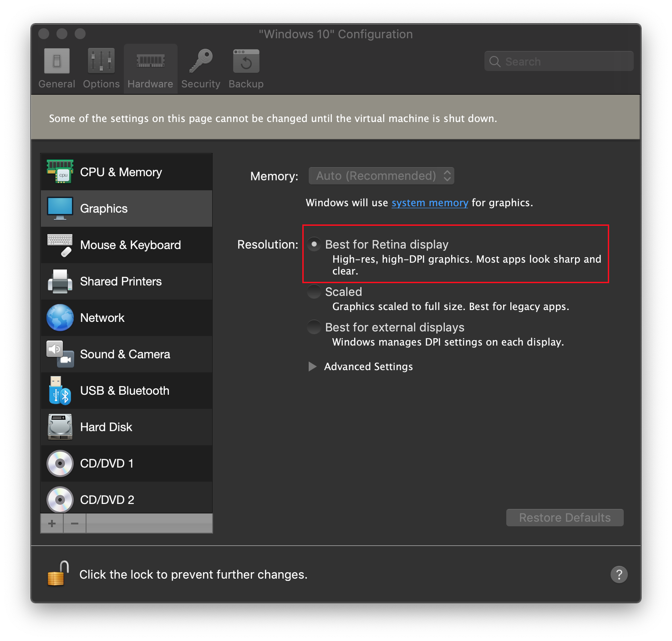Click the "Windows manages DPI settings" description

[448, 342]
